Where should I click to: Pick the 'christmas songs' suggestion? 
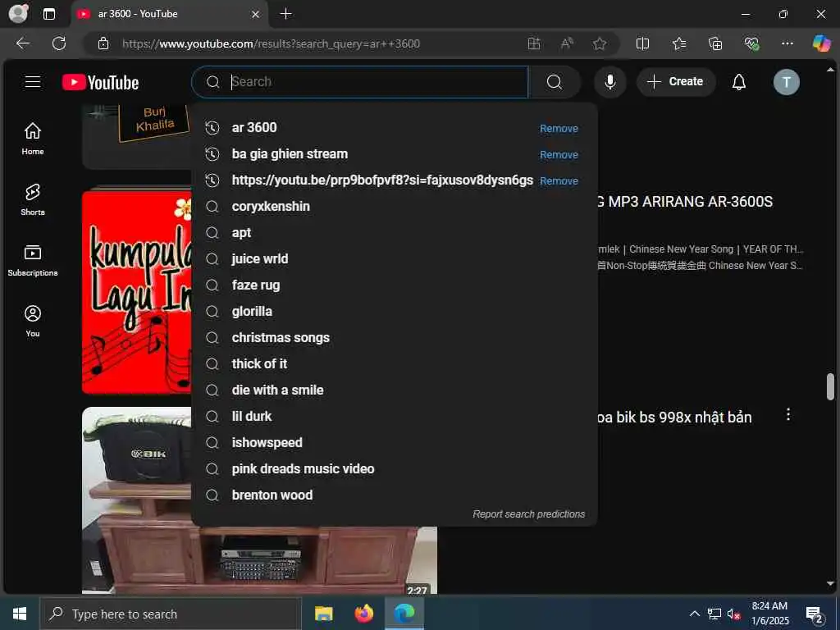pyautogui.click(x=394, y=337)
